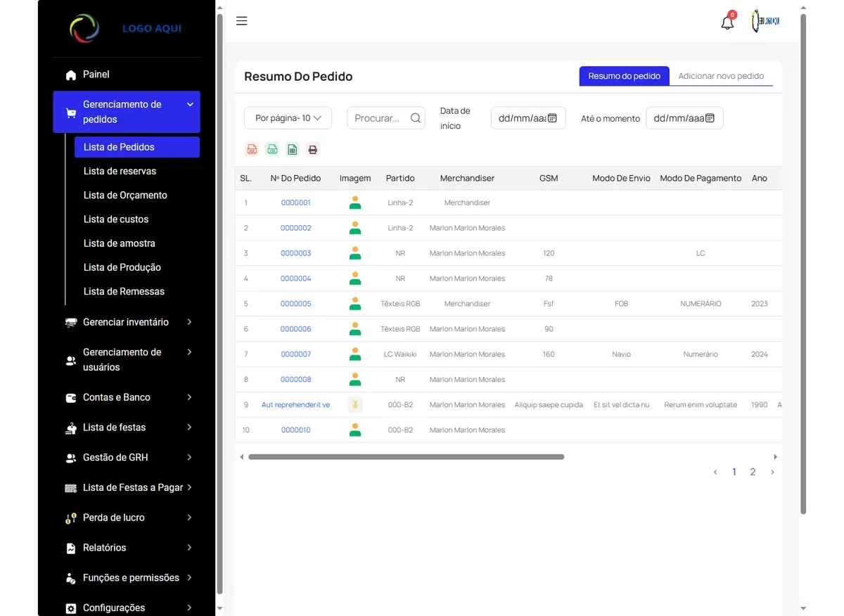Screen dimensions: 844x616
Task: Click the search magnifier icon
Action: pos(416,118)
